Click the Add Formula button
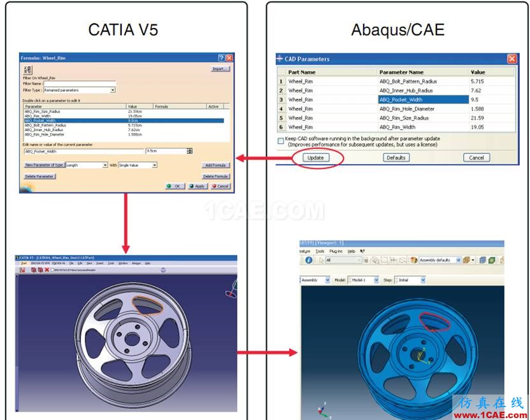 [216, 165]
